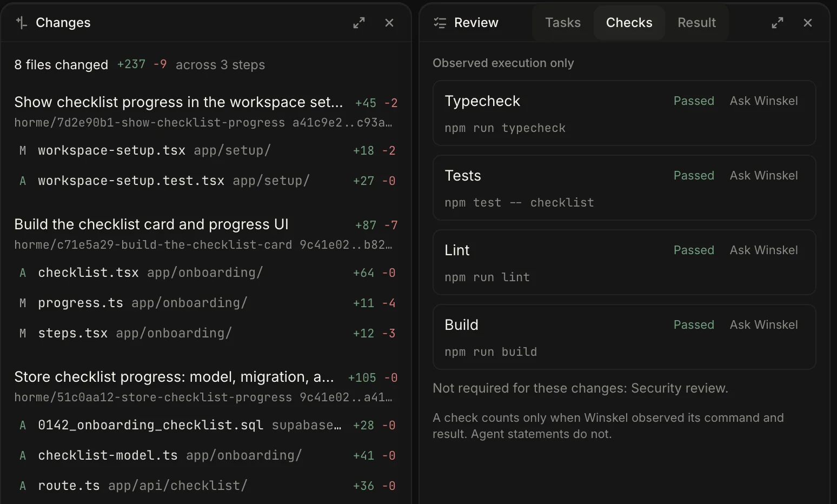Open the workspace-setup.tsx file diff
The width and height of the screenshot is (837, 504).
(207, 150)
